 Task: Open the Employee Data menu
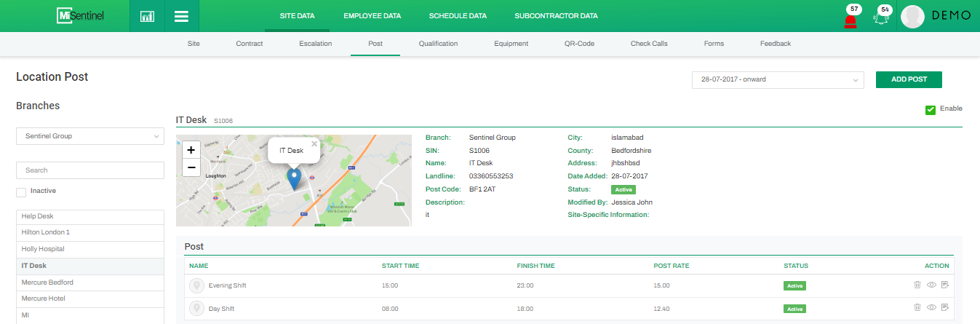(374, 15)
